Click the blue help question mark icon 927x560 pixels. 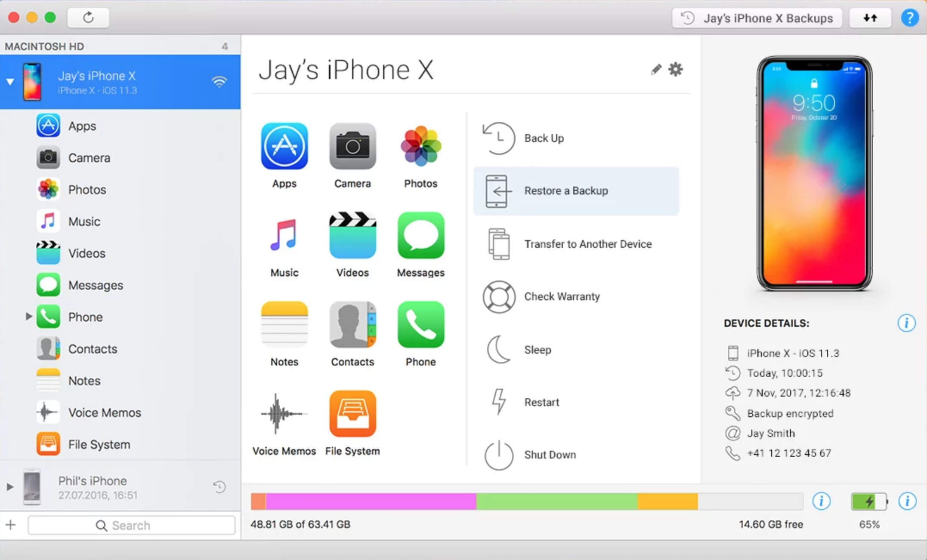909,18
